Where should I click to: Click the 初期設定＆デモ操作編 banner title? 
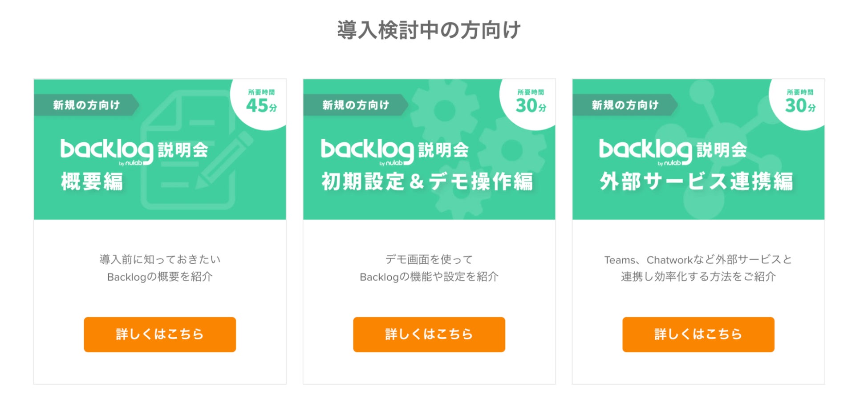click(427, 182)
